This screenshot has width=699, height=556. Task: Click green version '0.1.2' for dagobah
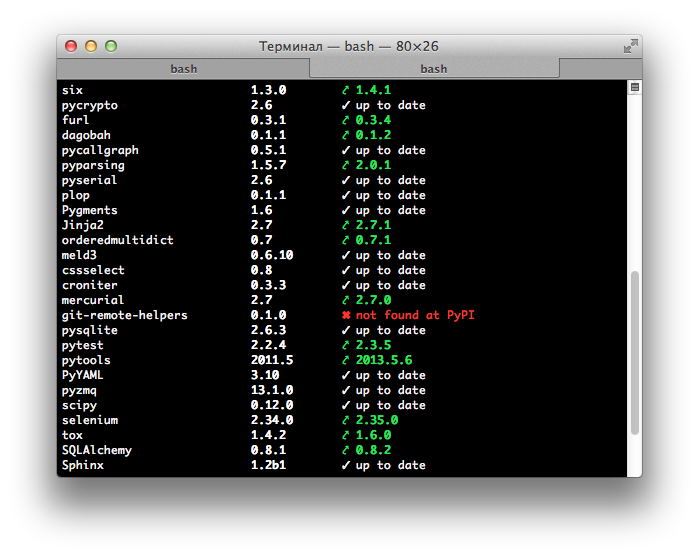click(x=373, y=135)
